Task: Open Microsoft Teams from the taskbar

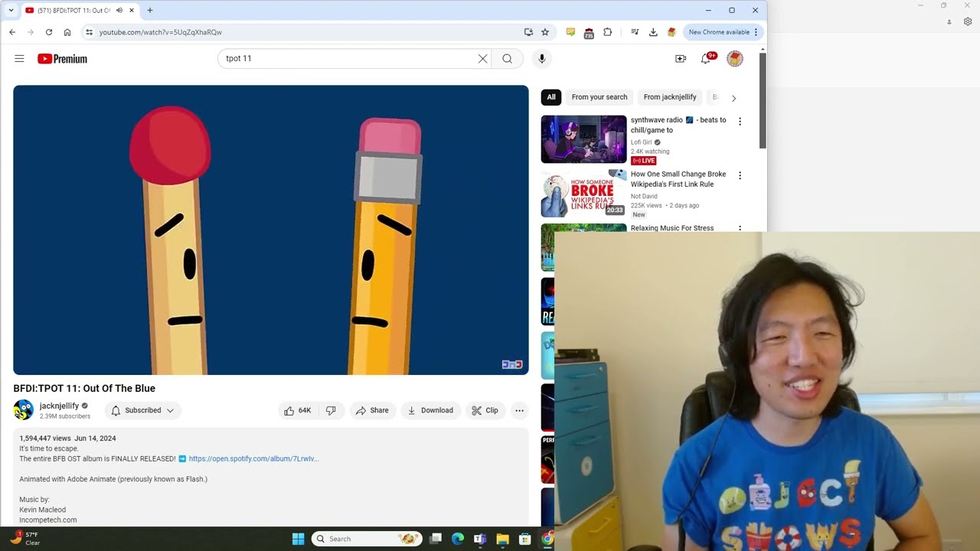Action: click(480, 539)
